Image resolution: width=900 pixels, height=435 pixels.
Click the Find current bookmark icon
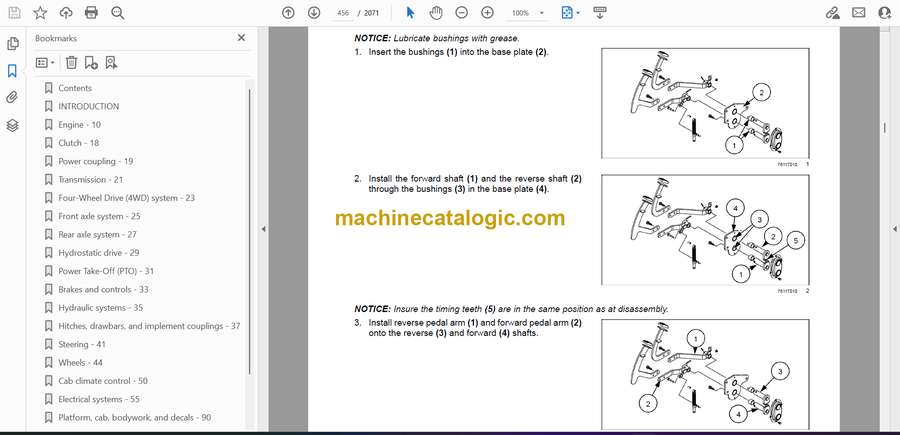[111, 63]
